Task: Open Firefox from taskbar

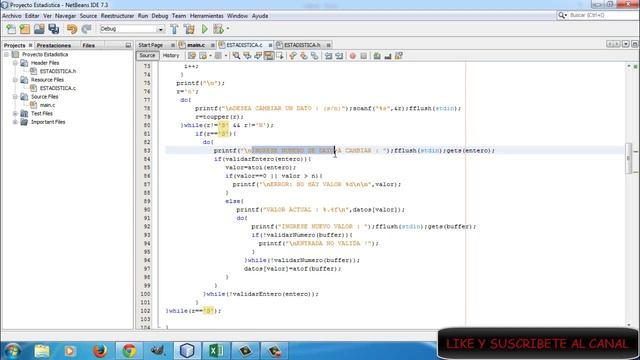Action: pyautogui.click(x=100, y=351)
